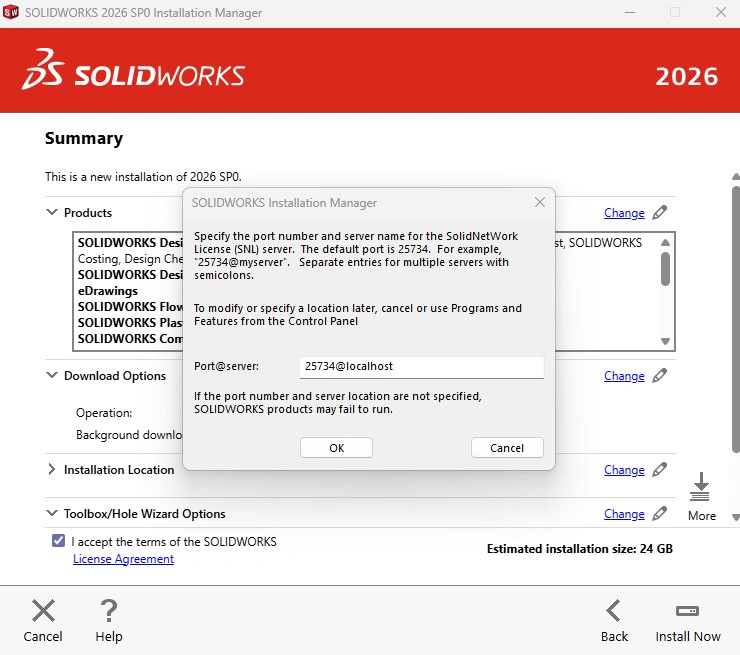Click the eDrawings product entry
The width and height of the screenshot is (740, 655).
pos(108,291)
